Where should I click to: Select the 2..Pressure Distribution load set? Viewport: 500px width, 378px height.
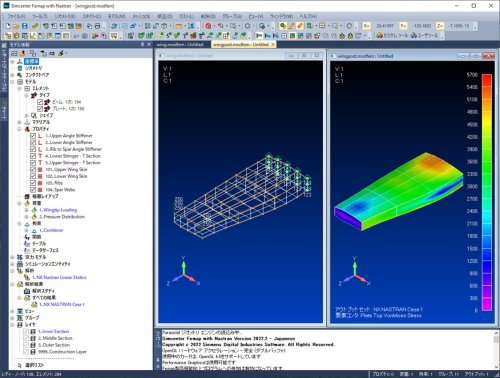[62, 217]
